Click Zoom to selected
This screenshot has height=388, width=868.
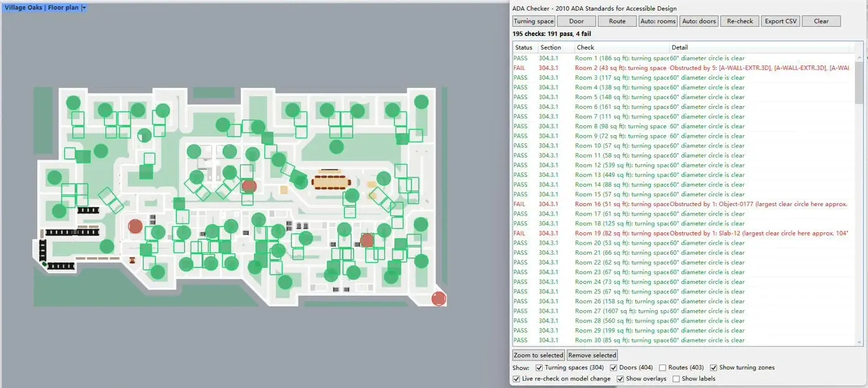pos(539,355)
